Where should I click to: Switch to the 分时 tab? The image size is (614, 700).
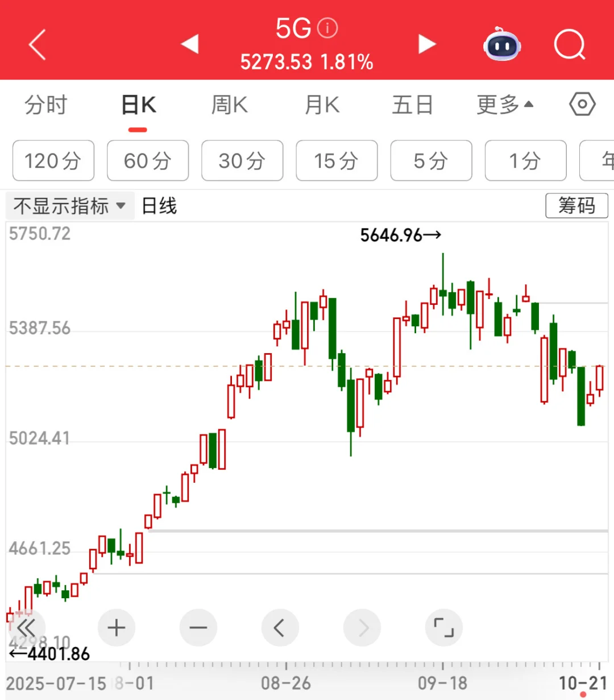(46, 105)
